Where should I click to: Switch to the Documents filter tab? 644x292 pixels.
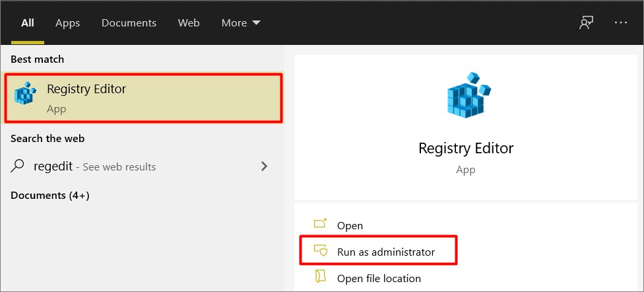[x=129, y=23]
